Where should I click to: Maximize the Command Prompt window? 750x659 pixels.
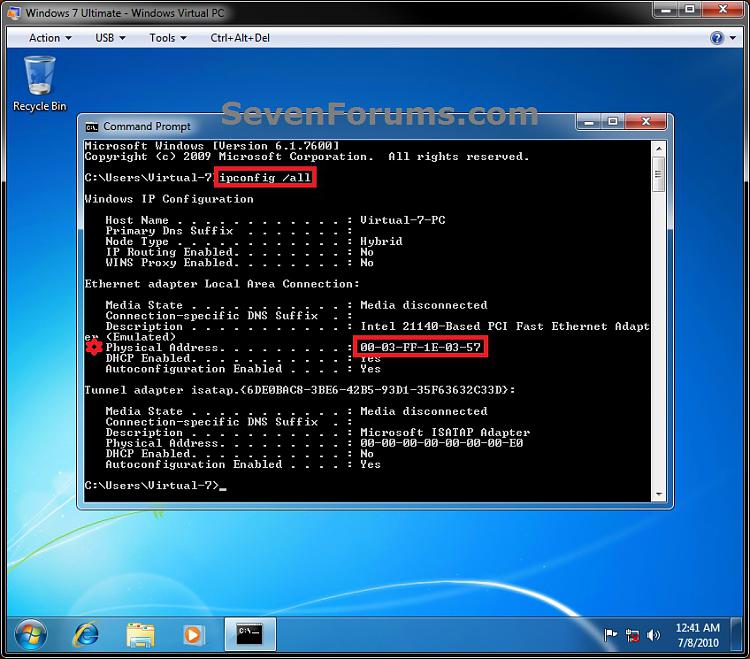click(x=613, y=122)
